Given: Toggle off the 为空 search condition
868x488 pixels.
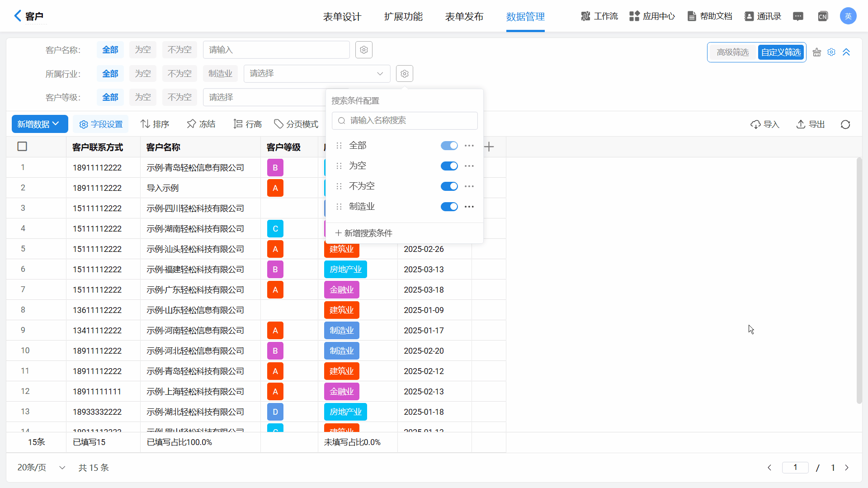Looking at the screenshot, I should coord(449,166).
